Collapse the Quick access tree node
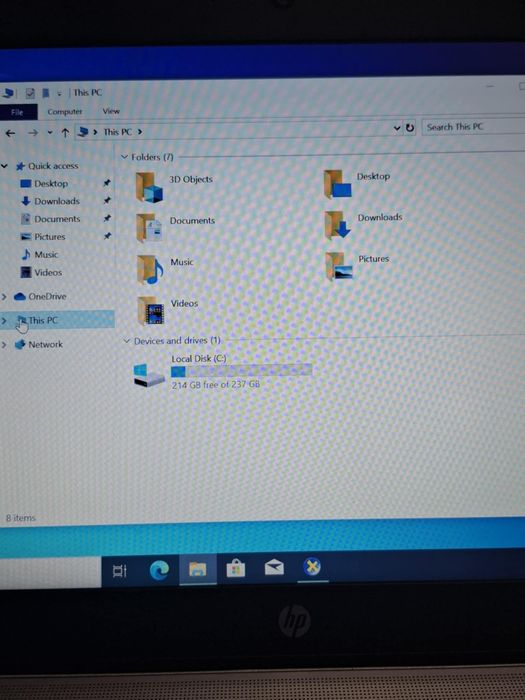525x700 pixels. (x=4, y=166)
